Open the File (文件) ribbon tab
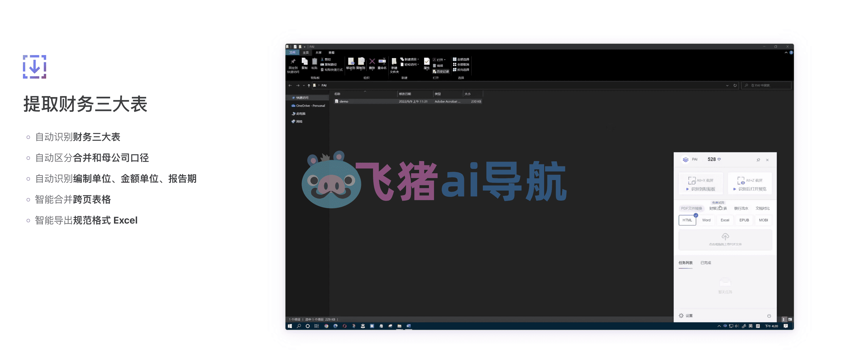Screen dimensions: 868x359 point(292,53)
